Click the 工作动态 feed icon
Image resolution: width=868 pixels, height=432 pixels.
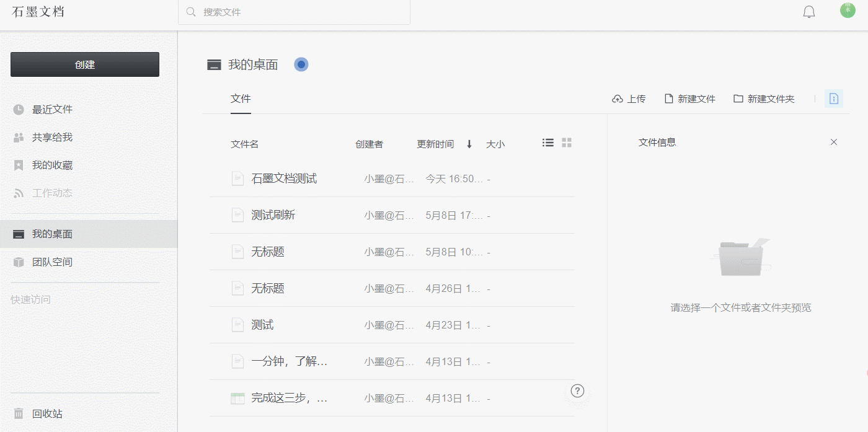click(x=19, y=193)
